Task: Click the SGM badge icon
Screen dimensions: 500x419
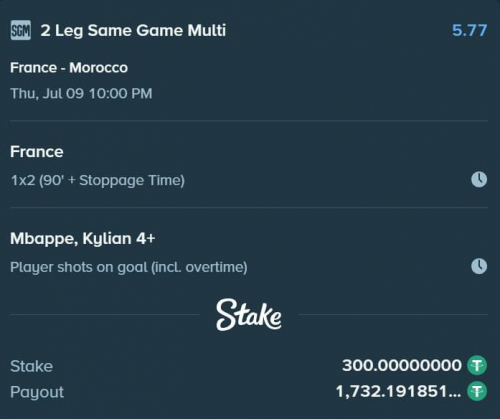Action: click(x=21, y=30)
